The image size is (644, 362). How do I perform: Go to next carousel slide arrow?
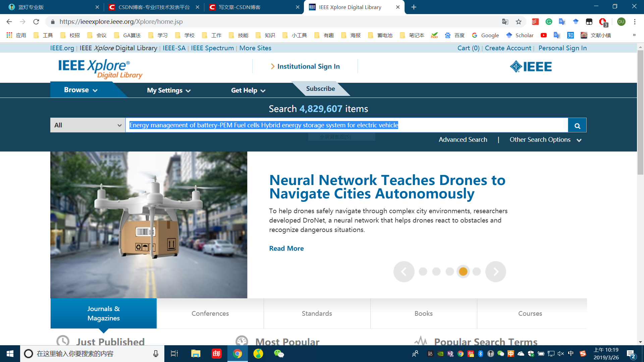tap(495, 271)
